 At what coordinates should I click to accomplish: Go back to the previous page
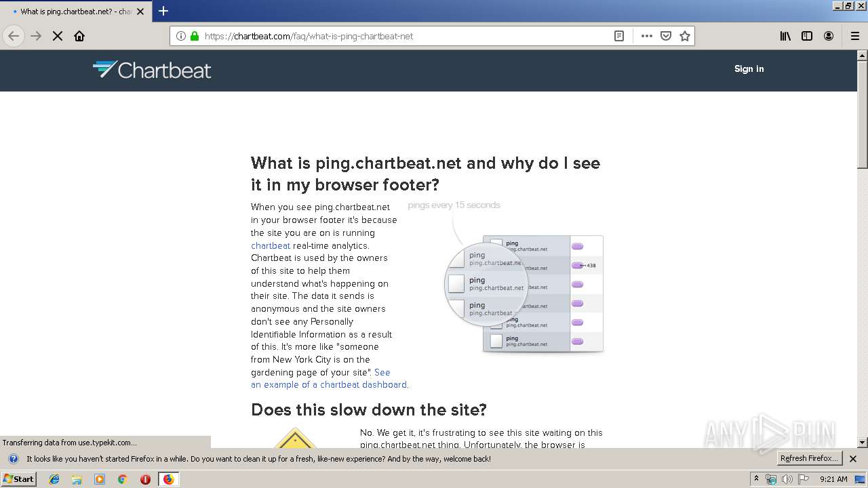click(14, 36)
